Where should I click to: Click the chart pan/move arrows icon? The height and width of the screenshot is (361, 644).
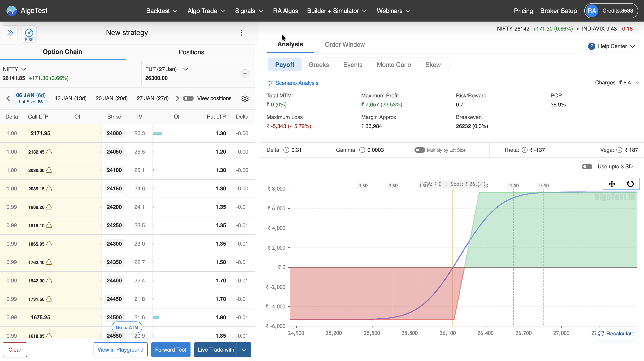(611, 184)
